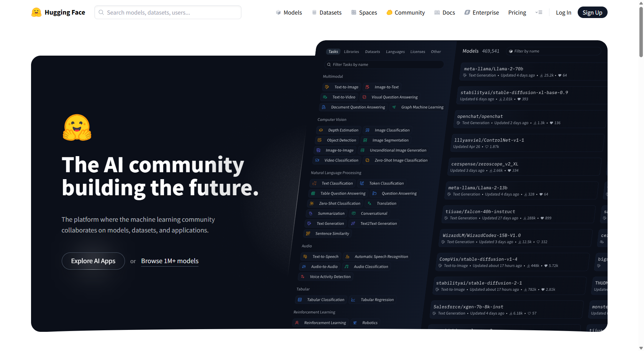644x351 pixels.
Task: Select the Salesforce/xgen-7b-8k-inst model
Action: point(506,309)
